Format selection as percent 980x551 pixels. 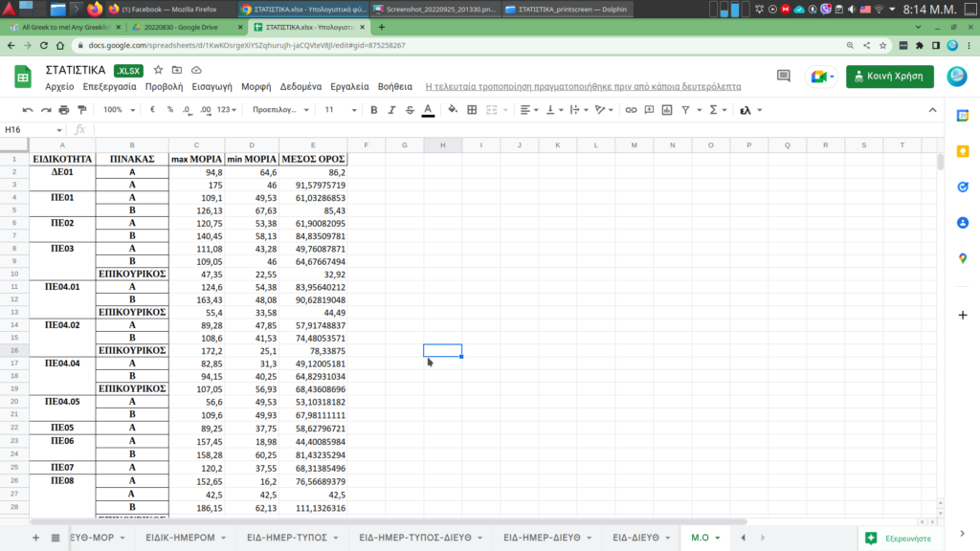(x=170, y=110)
